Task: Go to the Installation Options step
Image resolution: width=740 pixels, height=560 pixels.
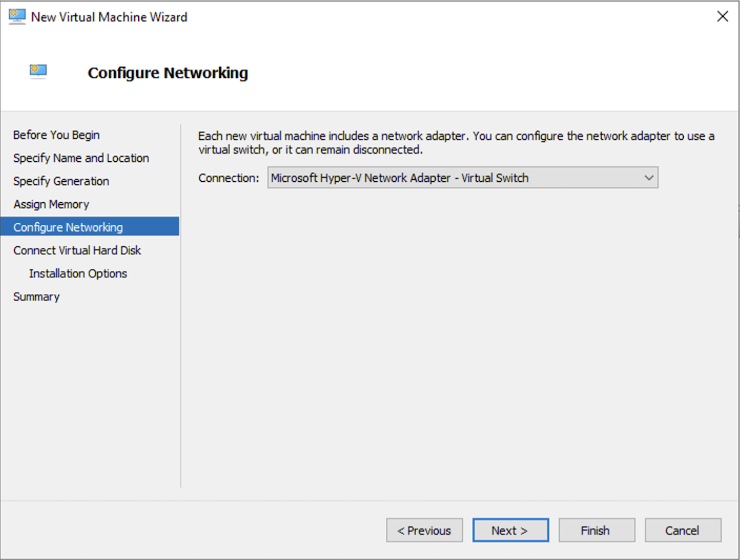Action: tap(77, 273)
